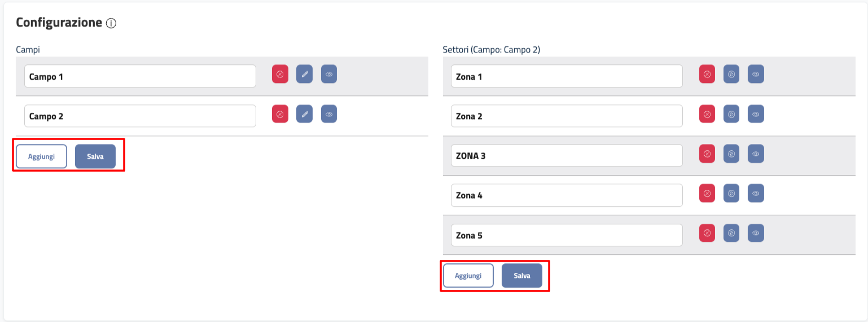Remove Zona 1 using its red icon
This screenshot has height=322, width=868.
tap(707, 74)
